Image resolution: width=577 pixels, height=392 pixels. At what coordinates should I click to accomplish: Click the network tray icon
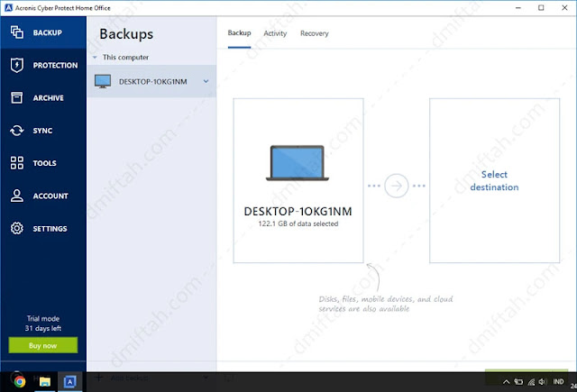point(531,382)
